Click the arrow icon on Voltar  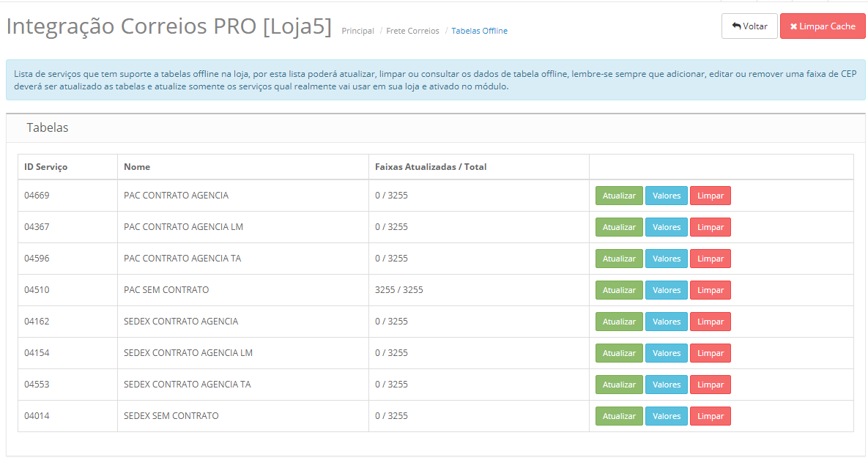click(x=736, y=26)
